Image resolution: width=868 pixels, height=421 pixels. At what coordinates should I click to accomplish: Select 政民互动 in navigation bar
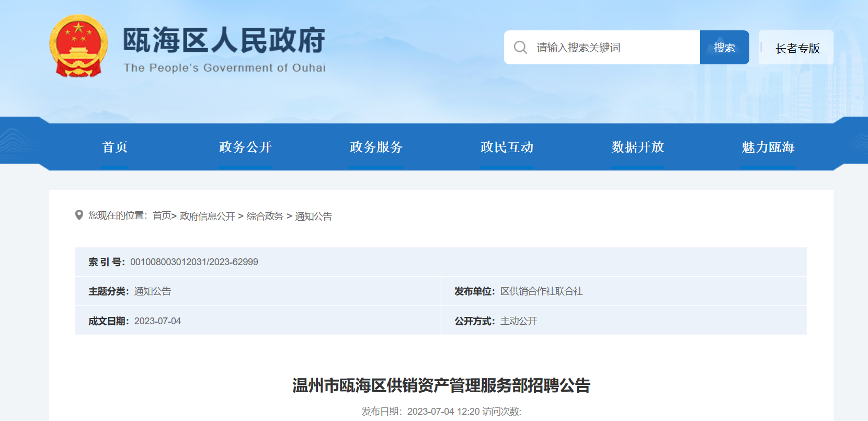click(507, 147)
